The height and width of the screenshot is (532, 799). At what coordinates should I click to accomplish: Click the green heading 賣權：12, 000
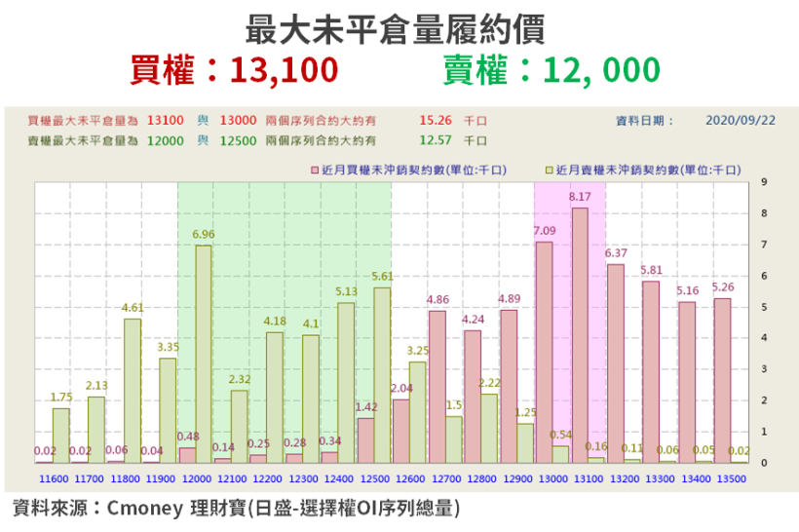(x=552, y=70)
